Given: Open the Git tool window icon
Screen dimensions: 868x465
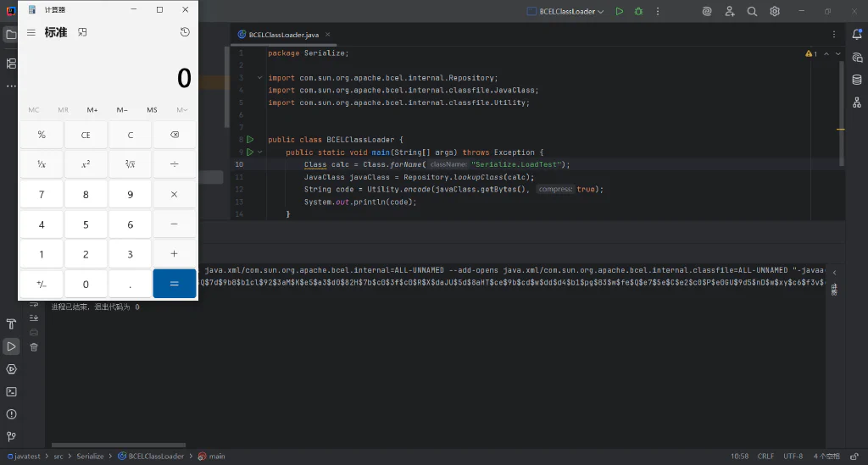Looking at the screenshot, I should [x=11, y=437].
